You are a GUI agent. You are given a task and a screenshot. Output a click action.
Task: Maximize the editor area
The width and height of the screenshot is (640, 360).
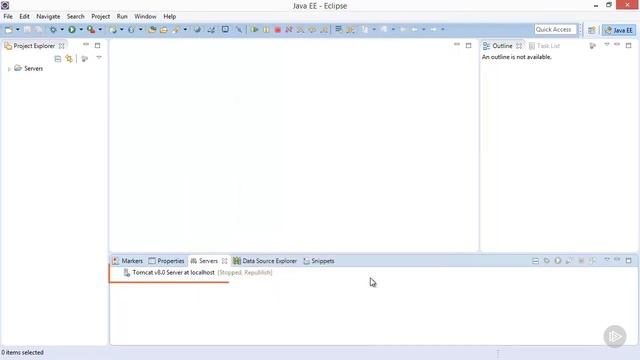469,45
